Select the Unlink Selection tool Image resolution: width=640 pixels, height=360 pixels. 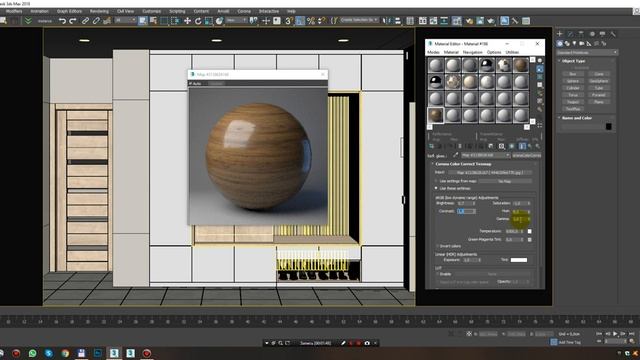click(x=96, y=21)
